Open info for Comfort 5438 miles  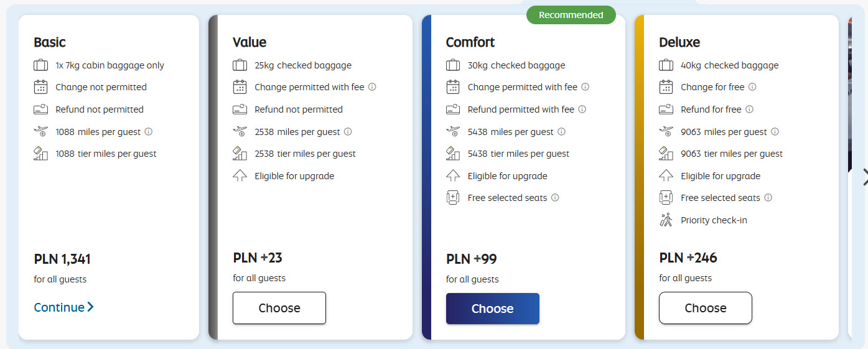pos(561,132)
